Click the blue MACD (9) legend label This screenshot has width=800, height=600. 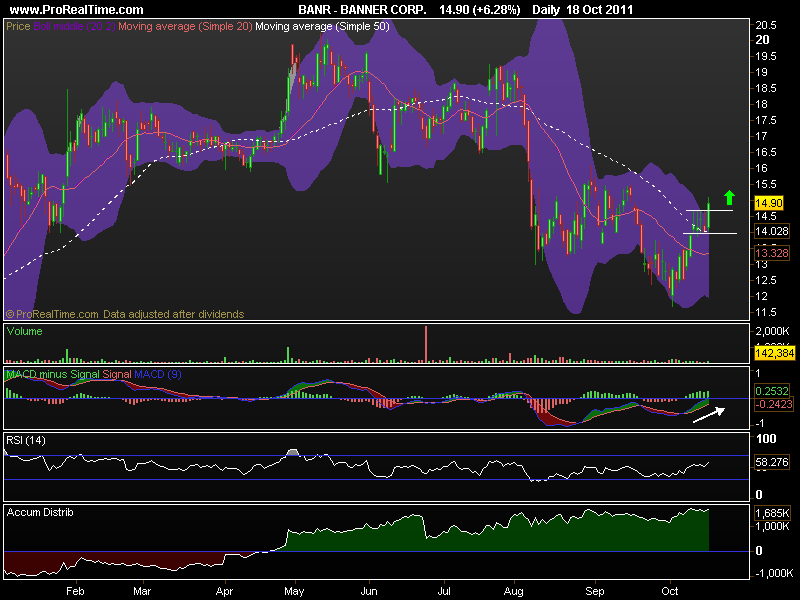[x=158, y=374]
